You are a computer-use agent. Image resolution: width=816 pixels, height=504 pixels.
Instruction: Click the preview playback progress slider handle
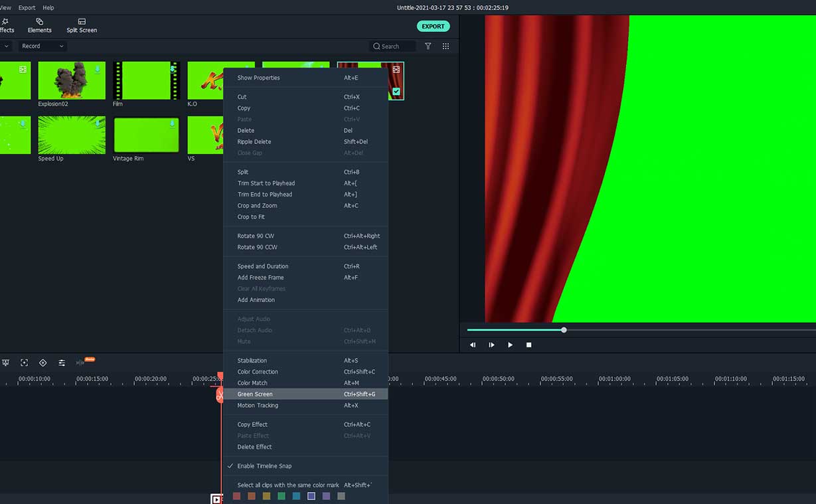point(564,330)
